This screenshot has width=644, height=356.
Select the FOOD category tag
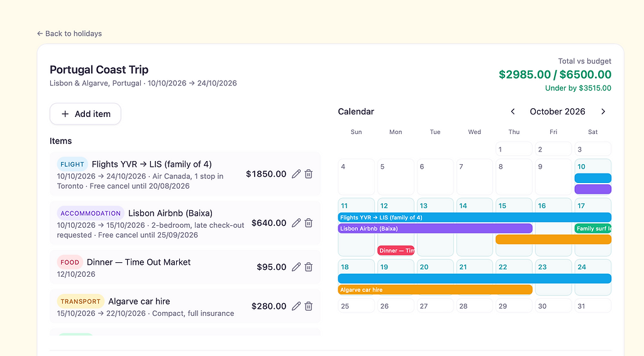click(x=70, y=262)
